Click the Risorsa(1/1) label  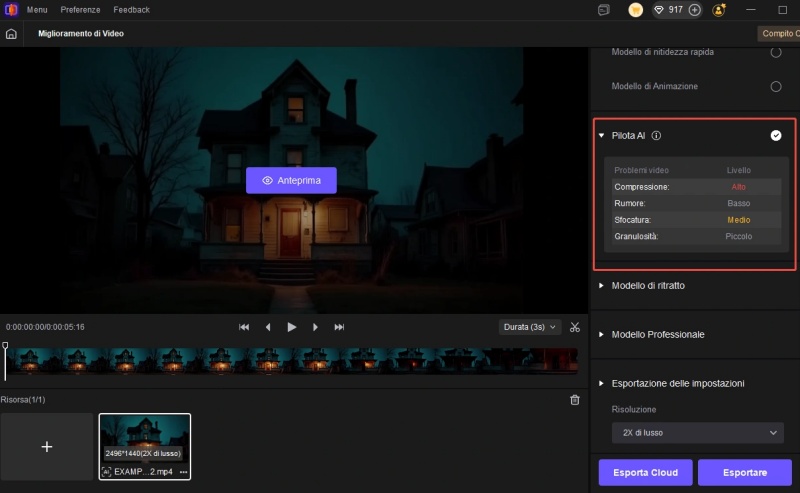[23, 400]
